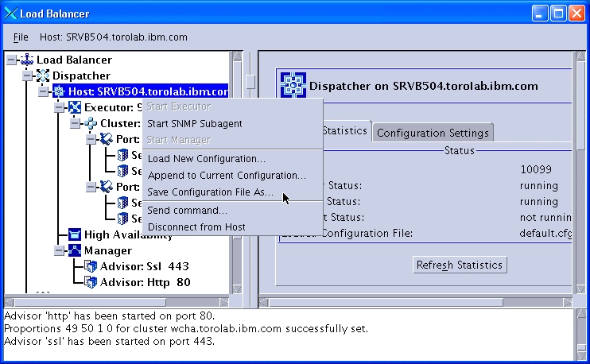The image size is (590, 364).
Task: Select the Dispatcher tree label
Action: point(81,76)
